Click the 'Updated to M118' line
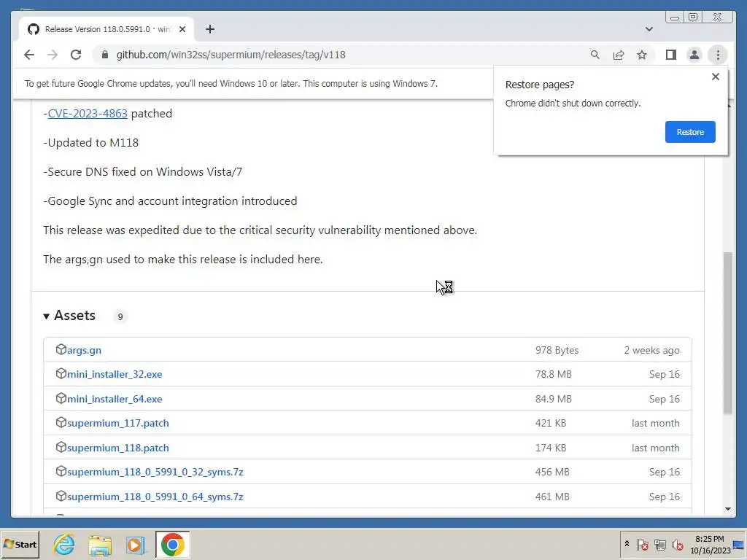The width and height of the screenshot is (747, 560). [x=90, y=143]
